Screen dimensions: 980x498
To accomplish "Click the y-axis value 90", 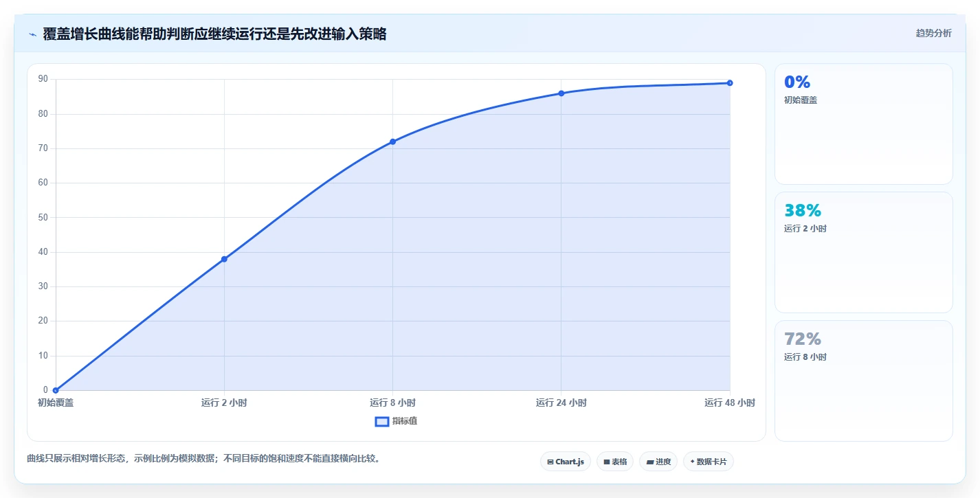I will tap(43, 79).
